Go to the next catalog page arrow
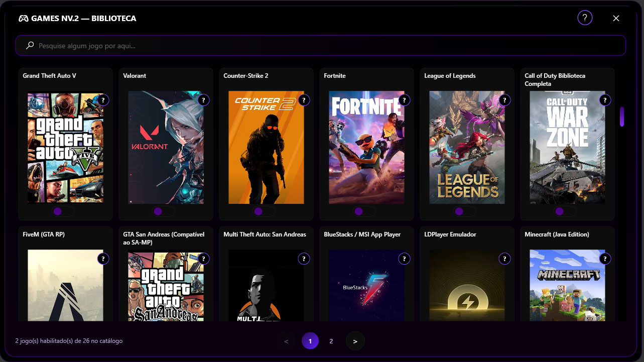The height and width of the screenshot is (362, 644). click(x=355, y=341)
